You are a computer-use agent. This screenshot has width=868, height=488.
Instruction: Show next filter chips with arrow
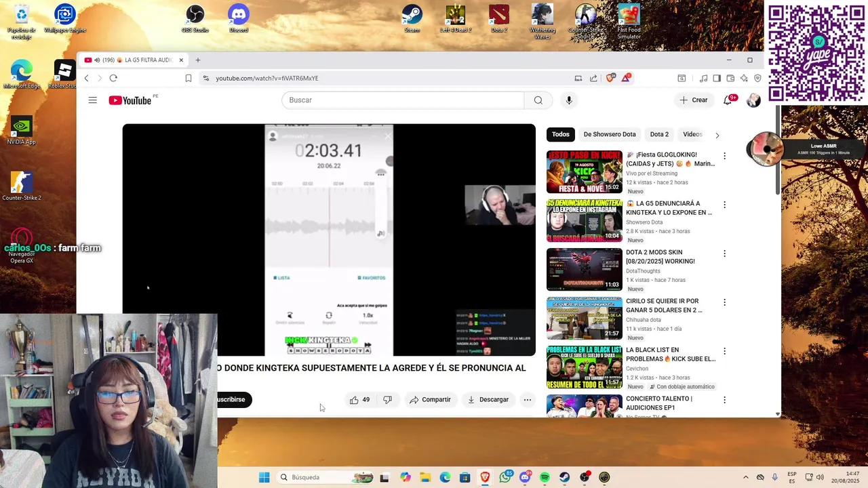tap(717, 135)
